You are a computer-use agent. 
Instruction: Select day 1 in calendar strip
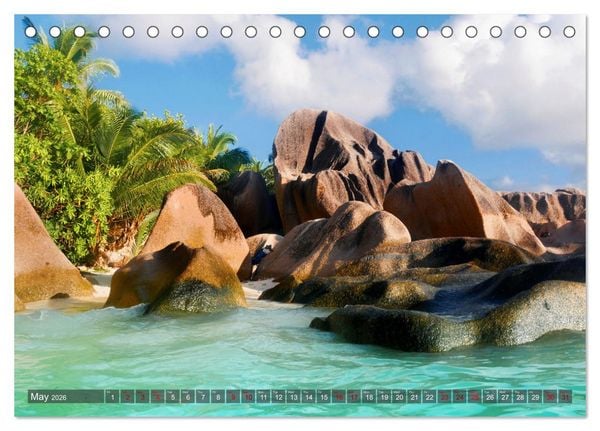pyautogui.click(x=112, y=397)
